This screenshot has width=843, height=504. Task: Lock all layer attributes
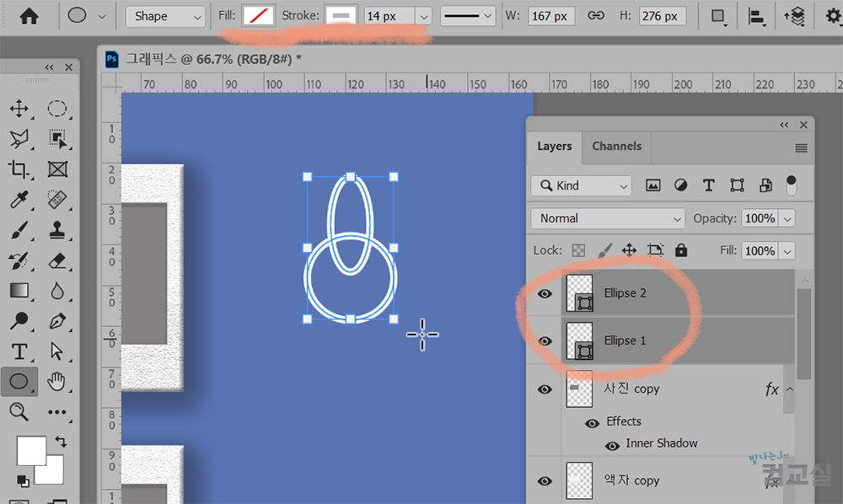click(680, 249)
